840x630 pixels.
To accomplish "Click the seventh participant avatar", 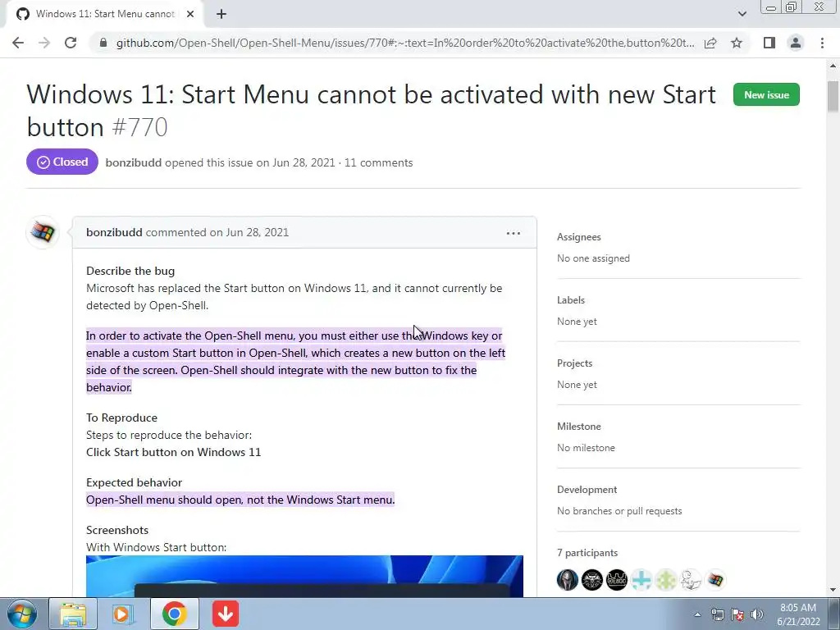I will [715, 580].
